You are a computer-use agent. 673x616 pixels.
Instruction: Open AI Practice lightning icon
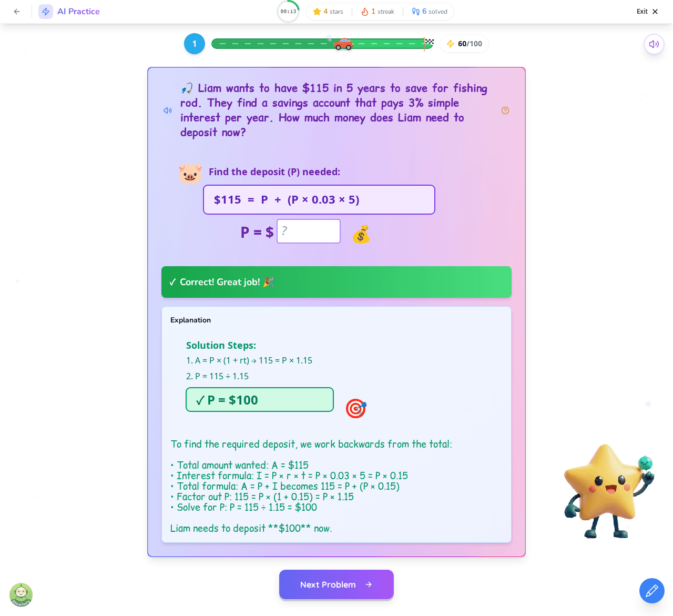46,12
